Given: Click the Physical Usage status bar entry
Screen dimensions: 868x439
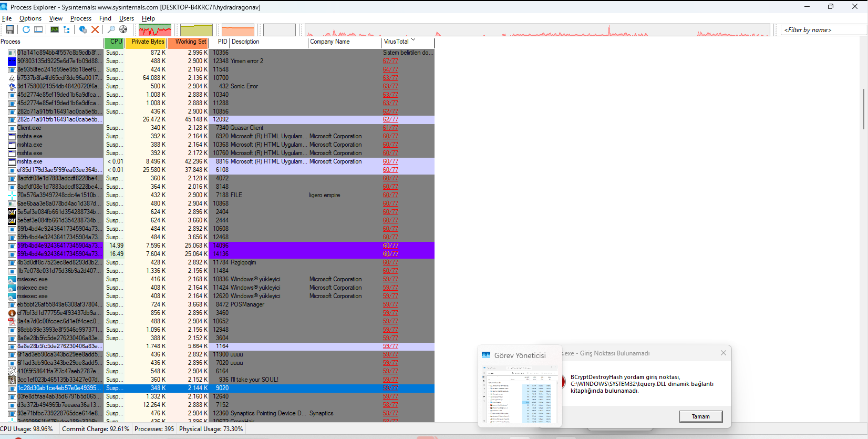Looking at the screenshot, I should click(211, 429).
